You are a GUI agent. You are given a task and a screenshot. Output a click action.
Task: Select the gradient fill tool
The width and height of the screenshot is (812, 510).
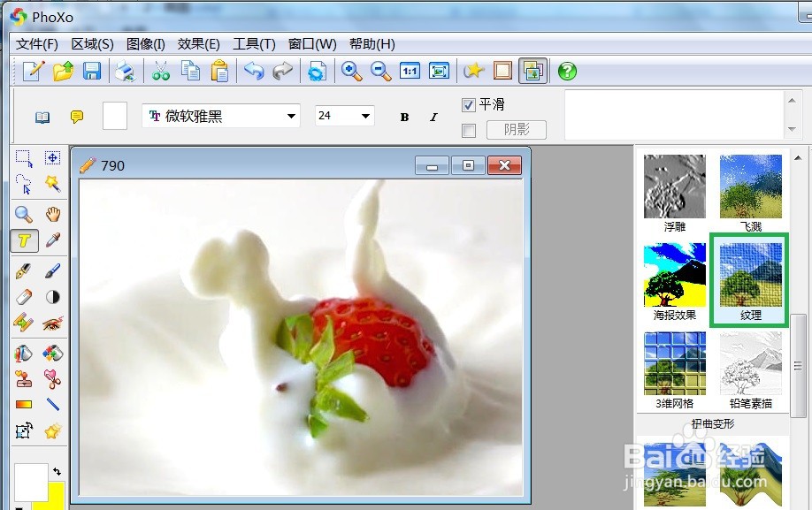click(24, 405)
